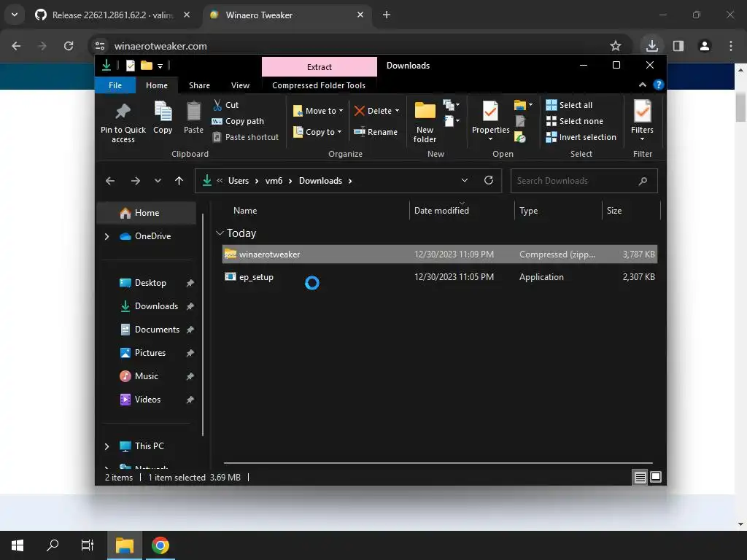Click Select all in ribbon

pyautogui.click(x=569, y=105)
